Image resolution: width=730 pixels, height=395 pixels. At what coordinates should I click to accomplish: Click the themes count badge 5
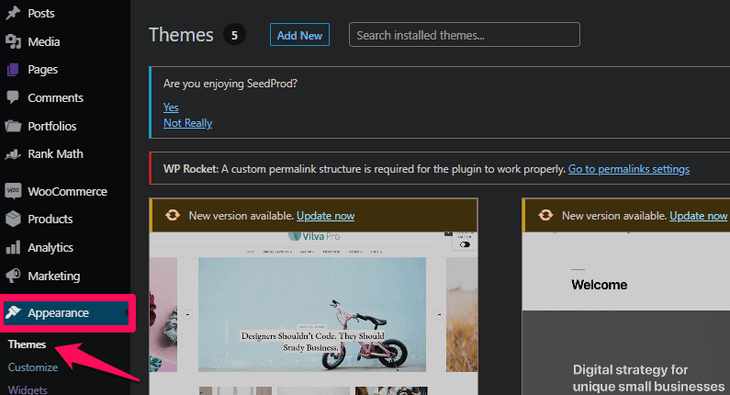click(x=234, y=35)
